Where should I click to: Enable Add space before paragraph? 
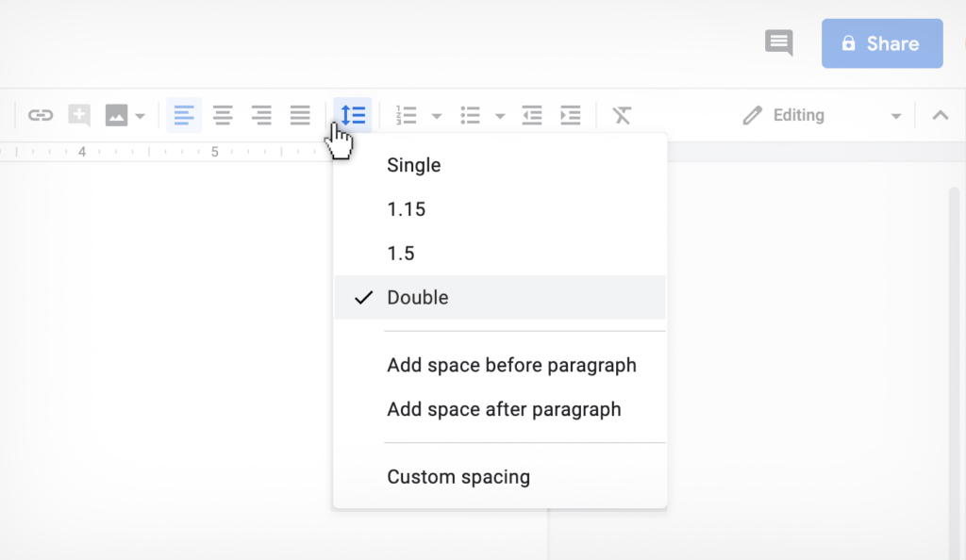(x=512, y=365)
